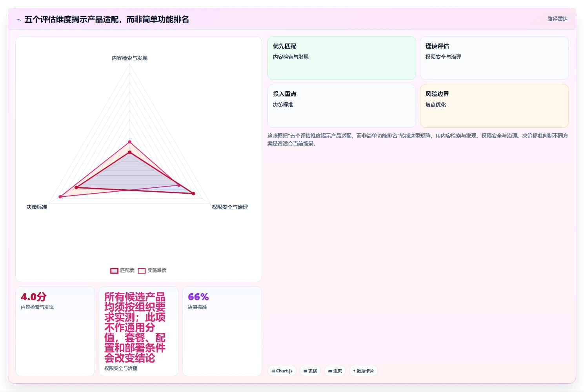The image size is (584, 392).
Task: Click the 权限安全与治理 radar axis label
Action: (230, 207)
